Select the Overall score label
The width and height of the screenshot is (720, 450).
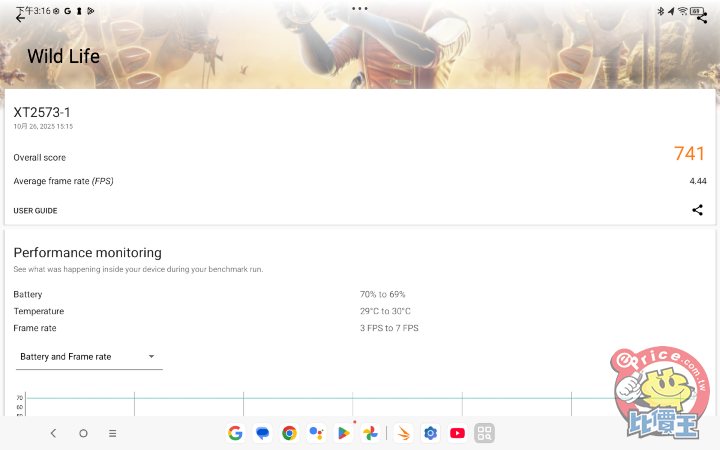coord(39,158)
